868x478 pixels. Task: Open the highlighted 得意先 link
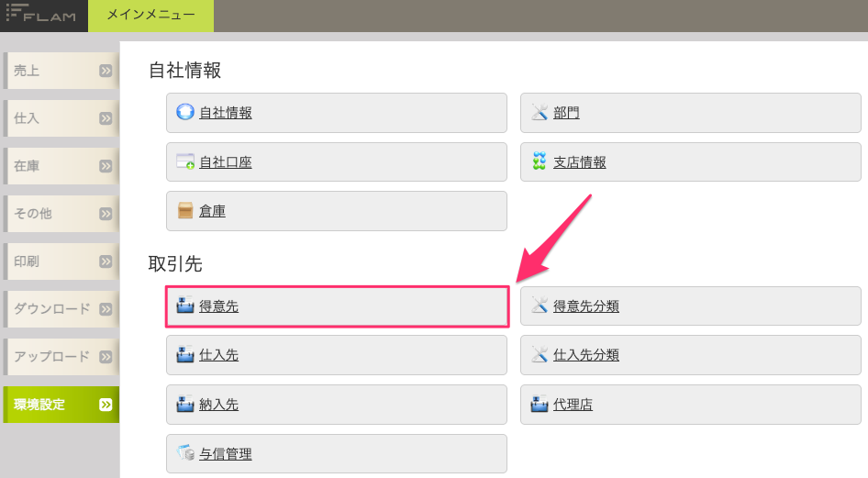218,306
